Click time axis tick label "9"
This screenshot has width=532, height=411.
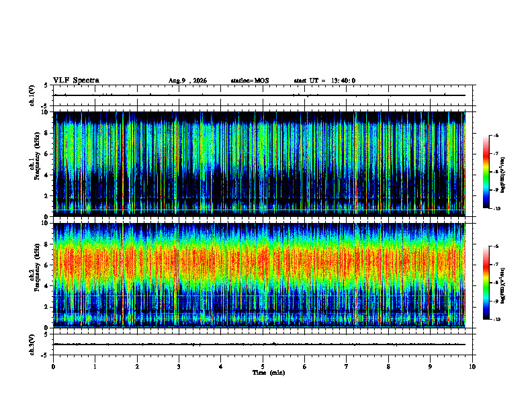coord(430,367)
